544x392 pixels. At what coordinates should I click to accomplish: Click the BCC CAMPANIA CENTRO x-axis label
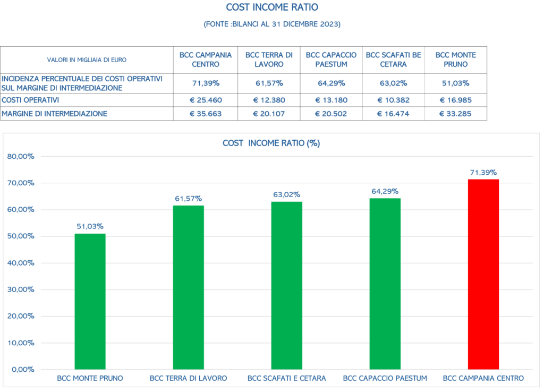tap(483, 379)
